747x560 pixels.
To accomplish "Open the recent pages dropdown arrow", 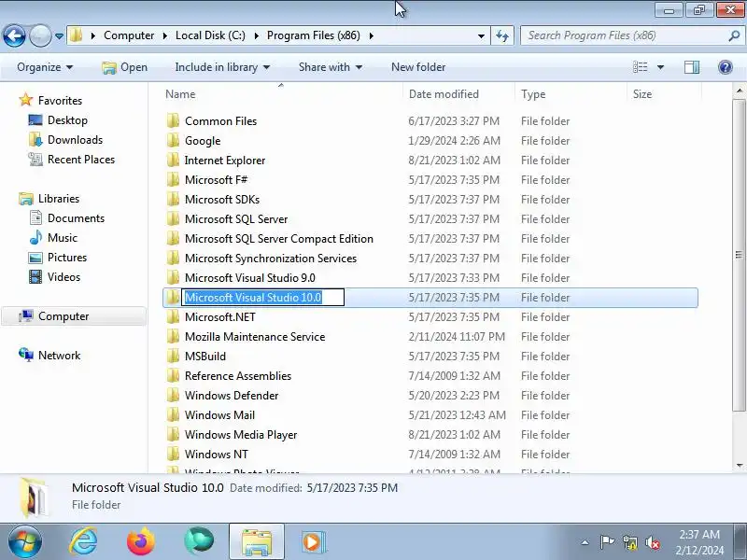I will [x=59, y=36].
